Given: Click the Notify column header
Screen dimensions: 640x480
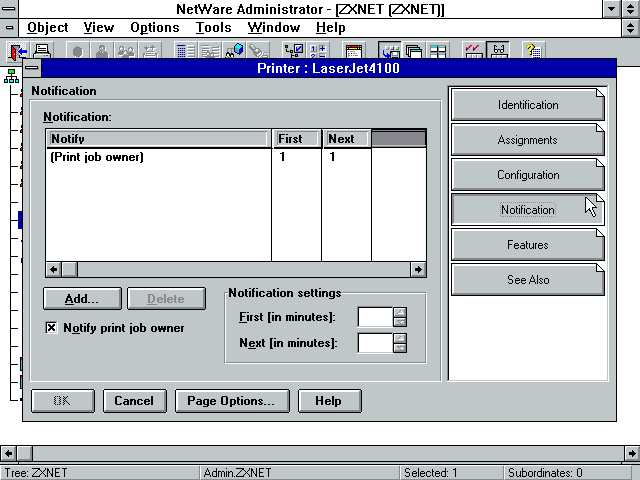Looking at the screenshot, I should coord(159,139).
